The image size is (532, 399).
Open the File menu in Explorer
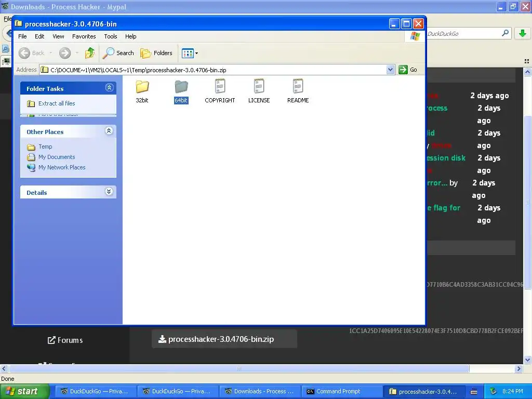(x=22, y=36)
